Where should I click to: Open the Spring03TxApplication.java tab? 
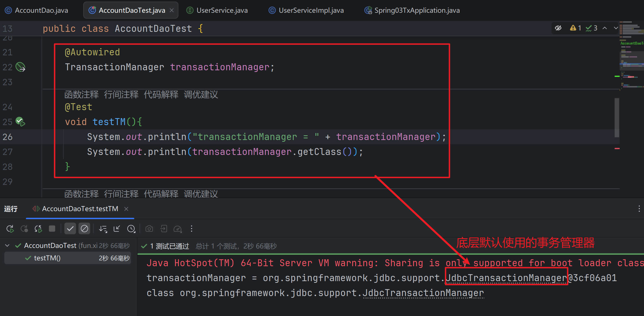tap(417, 10)
